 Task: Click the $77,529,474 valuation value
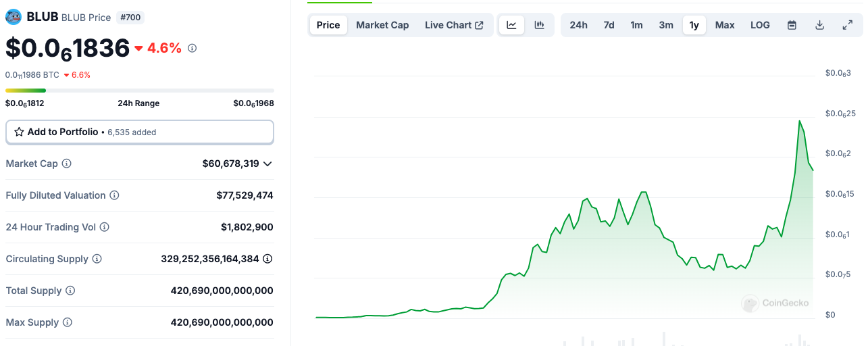click(245, 195)
